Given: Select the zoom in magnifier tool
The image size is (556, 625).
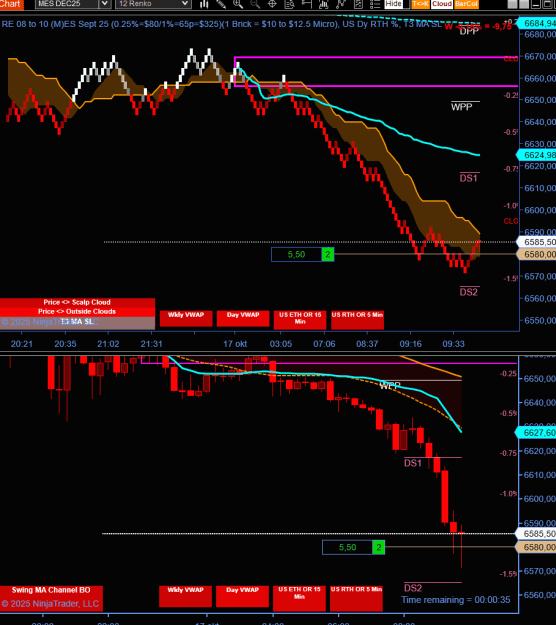Looking at the screenshot, I should click(x=238, y=4).
